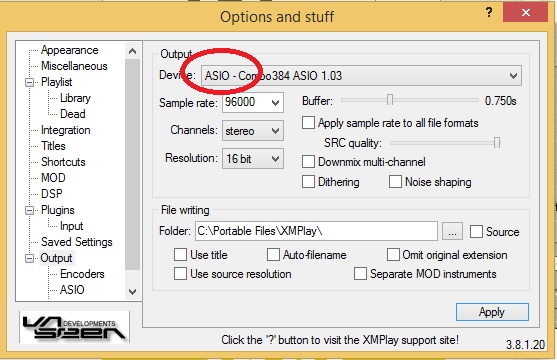Open the Appearance settings page

70,50
